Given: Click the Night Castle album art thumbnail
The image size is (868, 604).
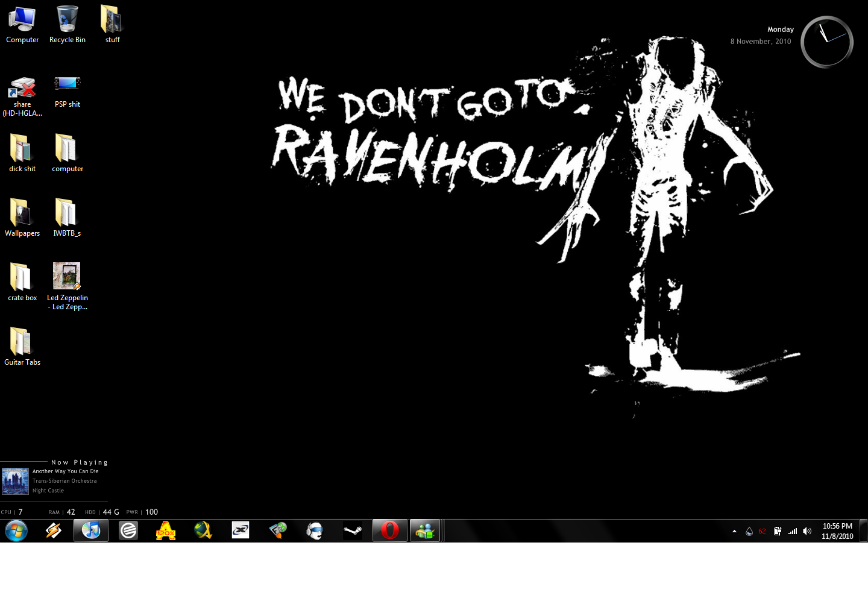Looking at the screenshot, I should 15,481.
